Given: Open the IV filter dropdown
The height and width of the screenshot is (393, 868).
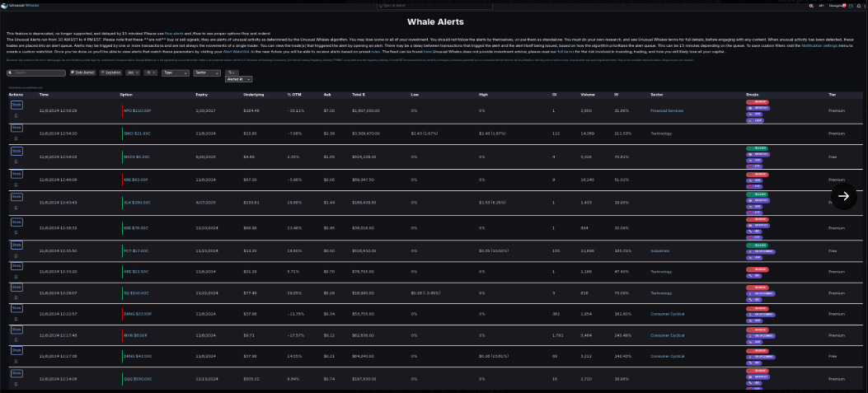Looking at the screenshot, I should (151, 73).
